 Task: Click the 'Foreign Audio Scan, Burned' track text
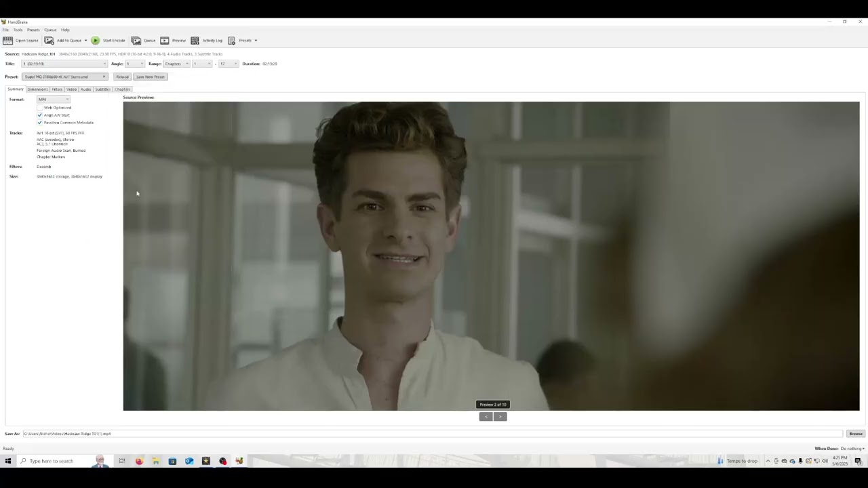(x=61, y=150)
